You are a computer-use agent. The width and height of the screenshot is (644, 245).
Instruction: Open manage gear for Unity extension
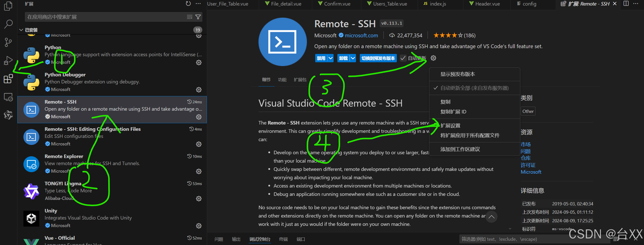pos(199,226)
